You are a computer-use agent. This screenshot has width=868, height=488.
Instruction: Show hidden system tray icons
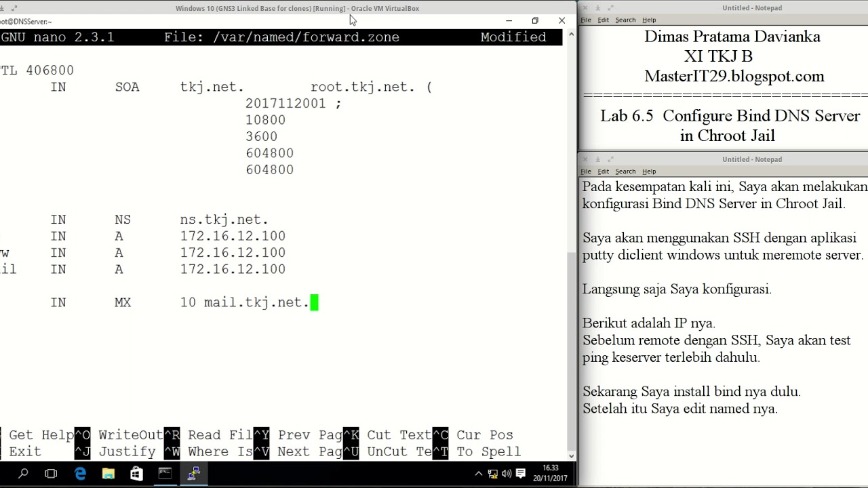click(x=479, y=474)
